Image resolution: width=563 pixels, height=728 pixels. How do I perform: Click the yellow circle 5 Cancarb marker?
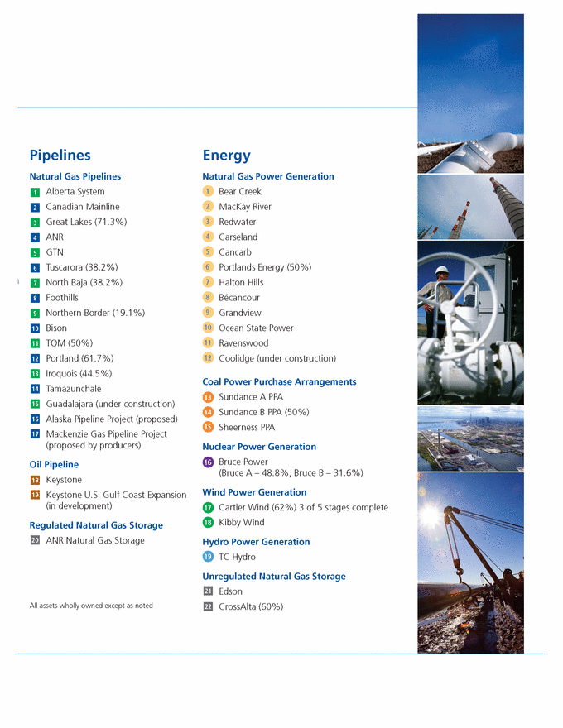tap(208, 251)
